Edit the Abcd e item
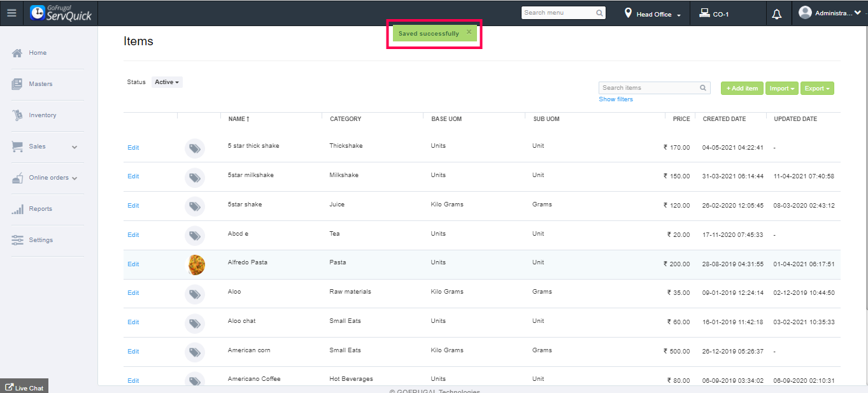The height and width of the screenshot is (393, 868). point(133,235)
